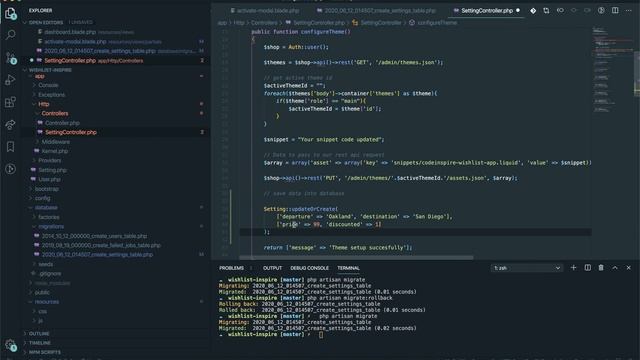Create a new terminal with plus icon

coord(573,268)
